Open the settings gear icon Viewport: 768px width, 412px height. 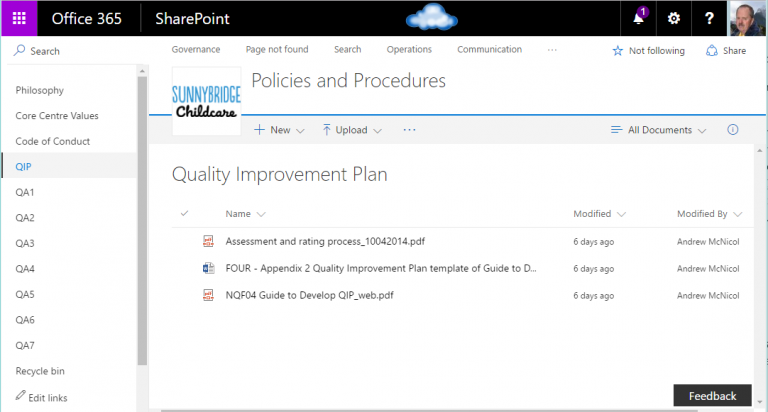click(674, 19)
